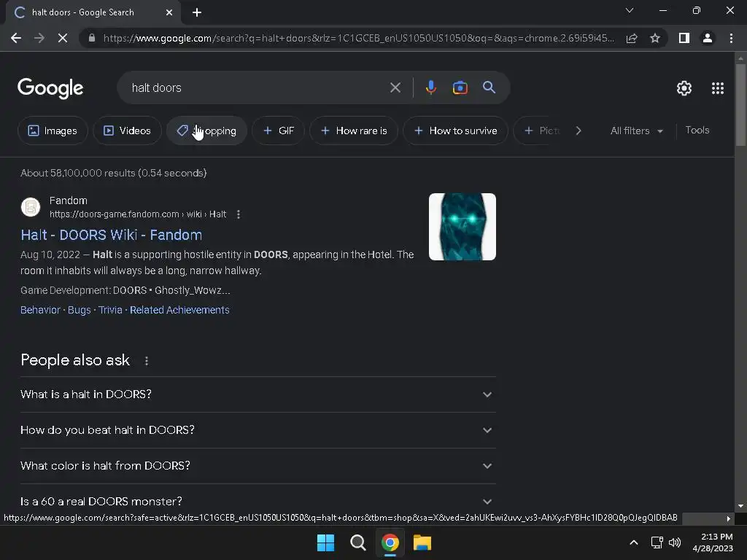747x560 pixels.
Task: Clear the search box text
Action: coord(395,87)
